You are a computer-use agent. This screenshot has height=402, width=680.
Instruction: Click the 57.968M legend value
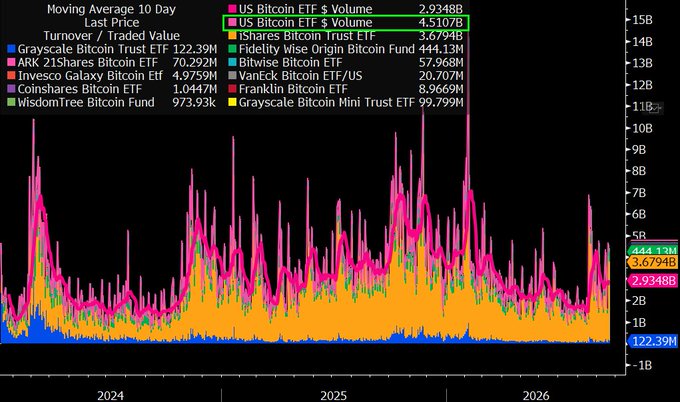441,62
